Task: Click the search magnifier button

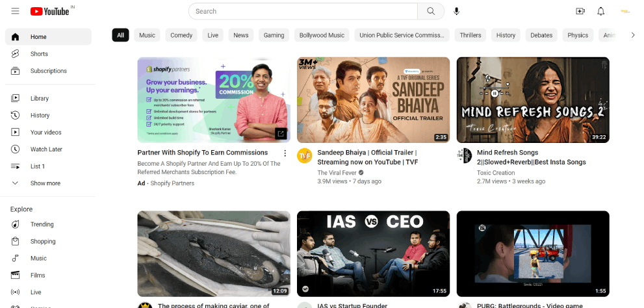Action: 431,11
